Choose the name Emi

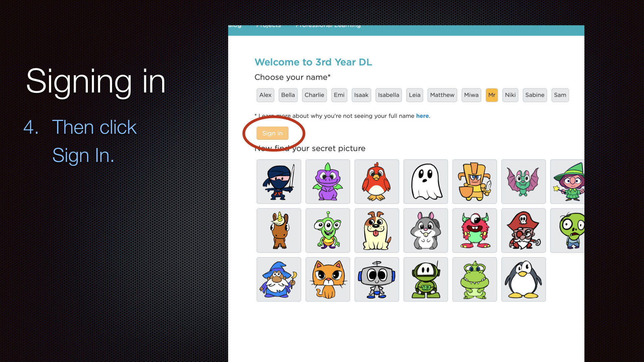coord(339,95)
